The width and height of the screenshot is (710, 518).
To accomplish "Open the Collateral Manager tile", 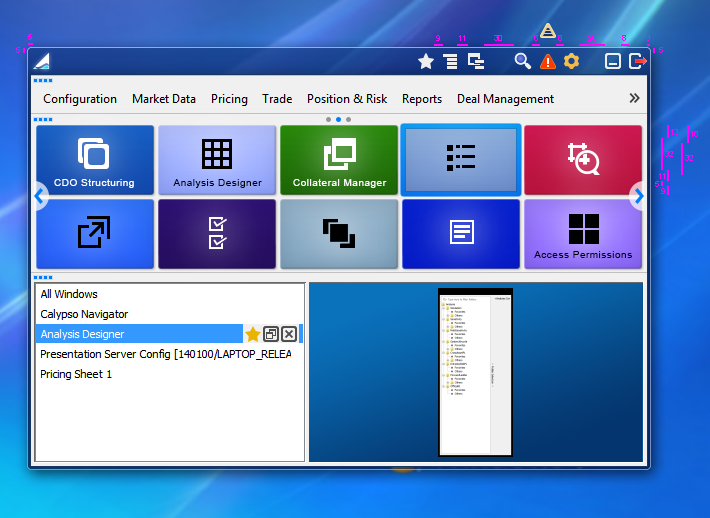I will 339,159.
